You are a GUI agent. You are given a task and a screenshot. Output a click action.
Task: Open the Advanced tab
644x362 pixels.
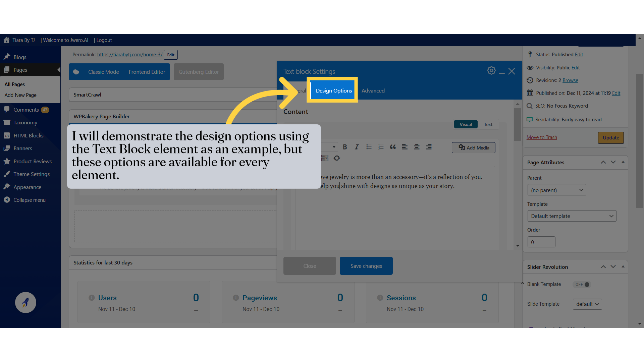(x=373, y=90)
